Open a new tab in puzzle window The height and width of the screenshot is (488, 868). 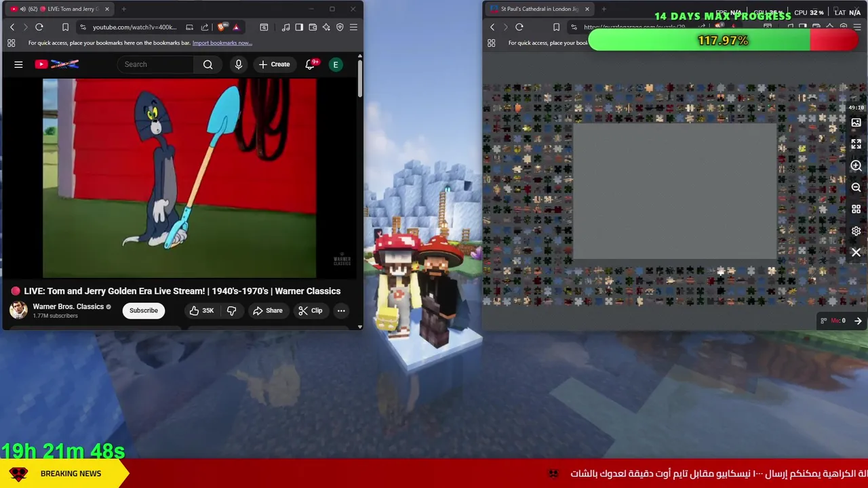(x=604, y=9)
